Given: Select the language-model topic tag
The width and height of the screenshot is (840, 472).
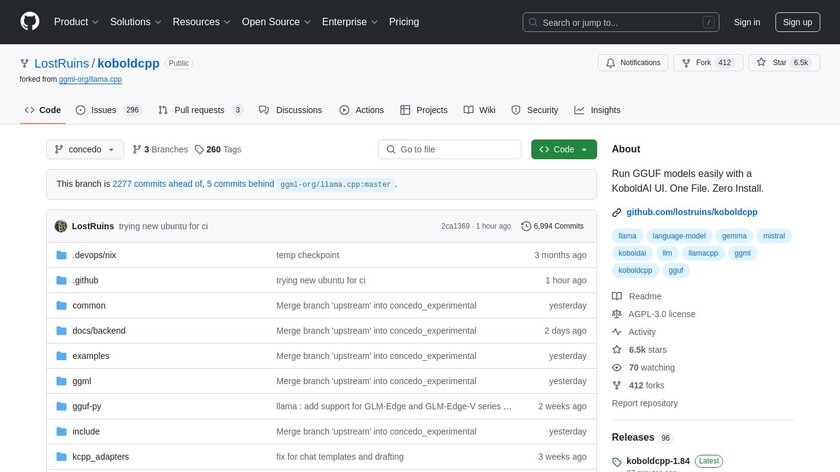Looking at the screenshot, I should point(679,236).
